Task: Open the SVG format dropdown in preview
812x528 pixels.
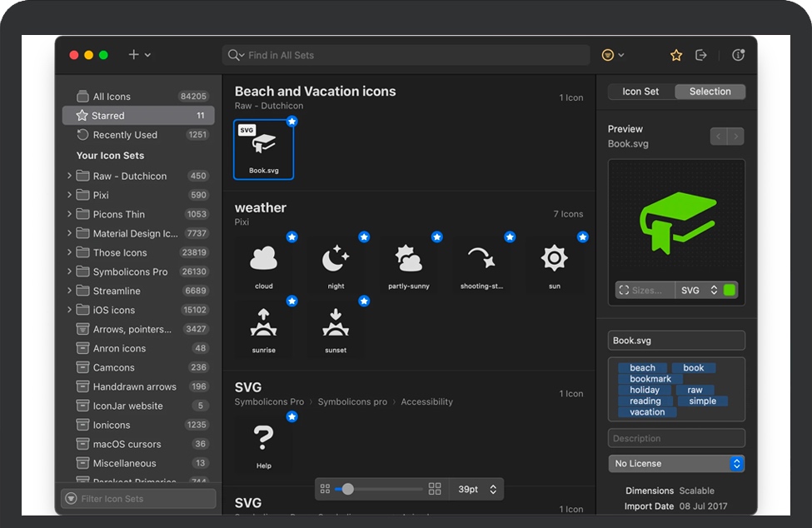Action: (698, 291)
